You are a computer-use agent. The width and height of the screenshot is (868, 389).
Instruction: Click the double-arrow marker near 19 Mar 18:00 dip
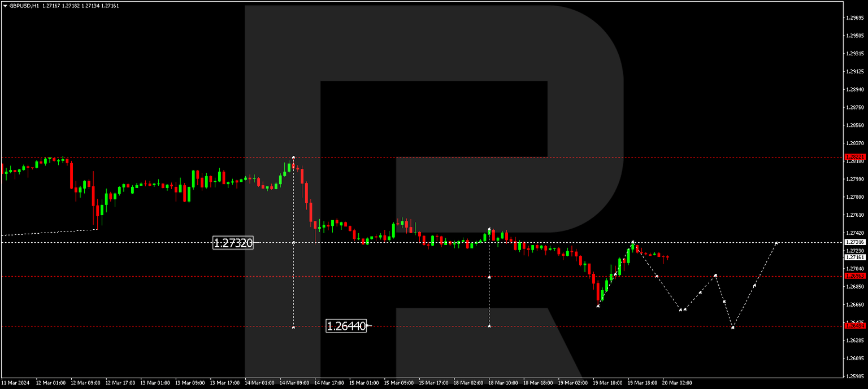tap(682, 310)
